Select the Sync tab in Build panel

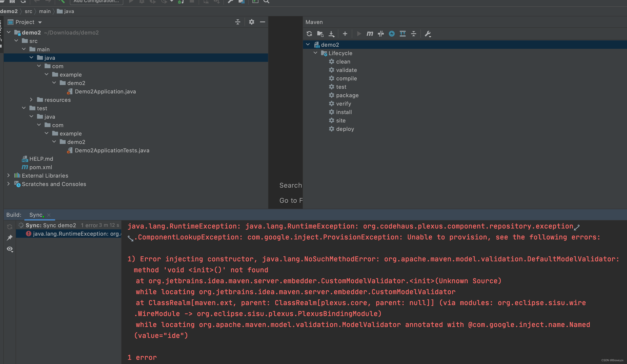point(36,215)
